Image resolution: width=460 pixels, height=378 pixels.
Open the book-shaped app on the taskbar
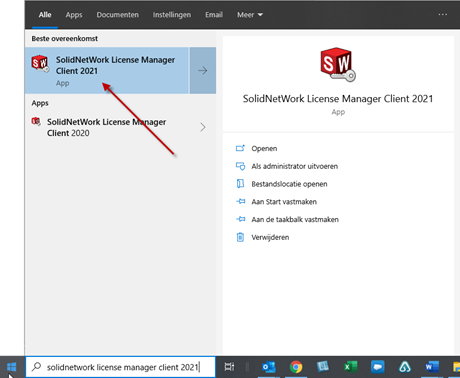point(323,367)
